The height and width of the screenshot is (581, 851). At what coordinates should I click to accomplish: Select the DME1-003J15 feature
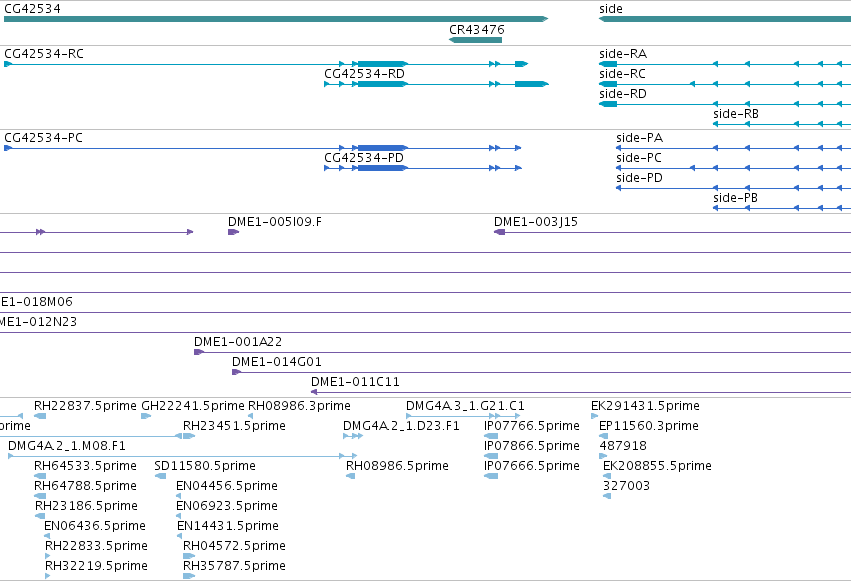point(672,232)
